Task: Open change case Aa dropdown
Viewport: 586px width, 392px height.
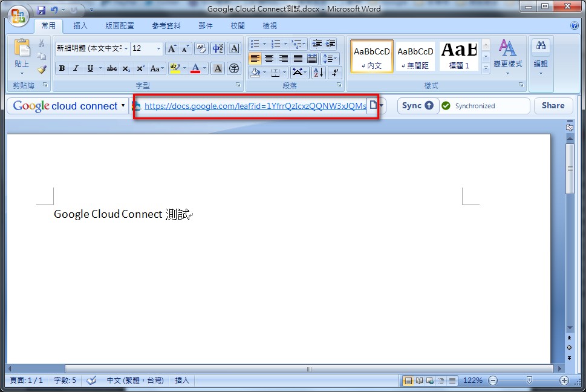Action: [x=157, y=68]
